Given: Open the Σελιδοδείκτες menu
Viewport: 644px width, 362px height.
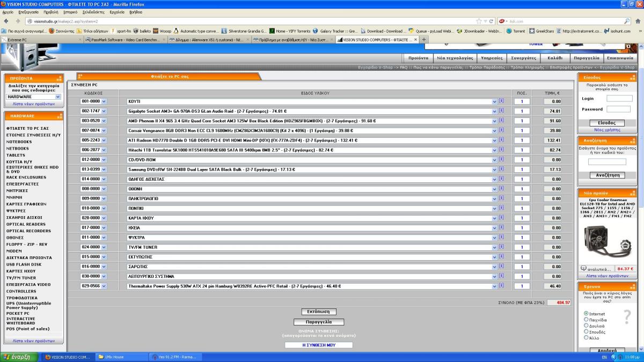Looking at the screenshot, I should click(x=94, y=11).
